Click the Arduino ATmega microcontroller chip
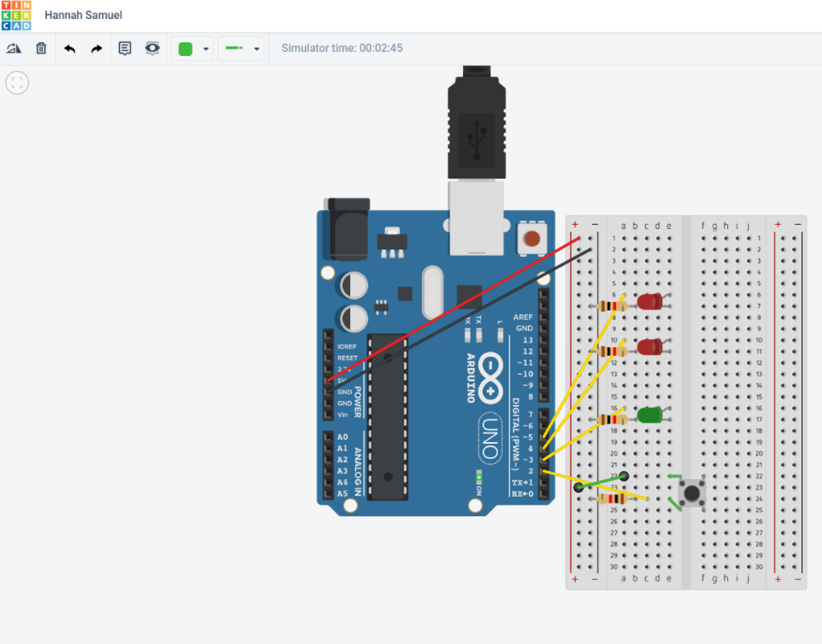Viewport: 822px width, 644px height. 387,417
